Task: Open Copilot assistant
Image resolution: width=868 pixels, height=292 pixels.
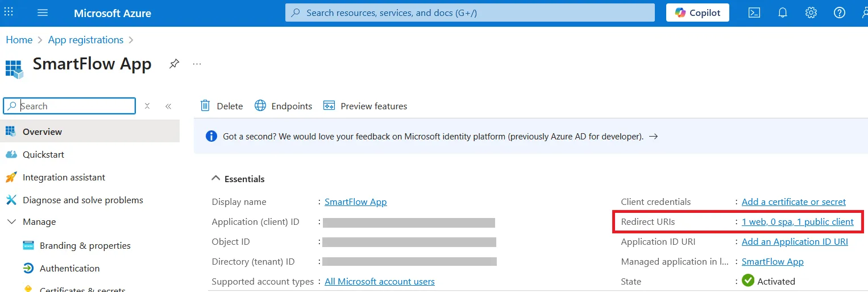Action: point(697,13)
